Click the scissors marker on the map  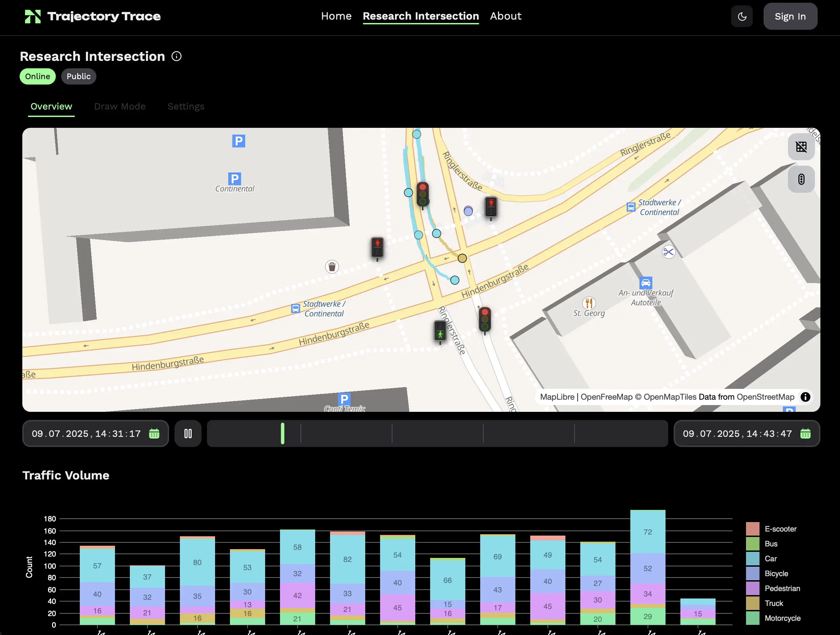pos(668,252)
